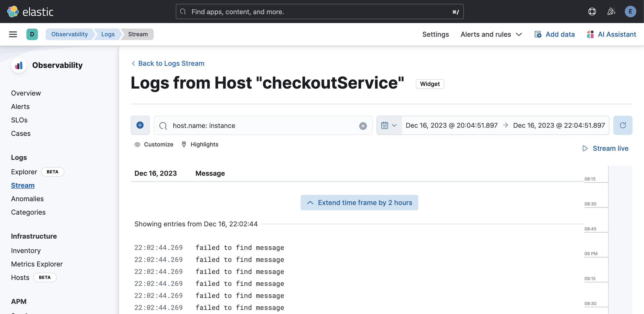Open Overview in sidebar
Image resolution: width=644 pixels, height=314 pixels.
pos(26,93)
